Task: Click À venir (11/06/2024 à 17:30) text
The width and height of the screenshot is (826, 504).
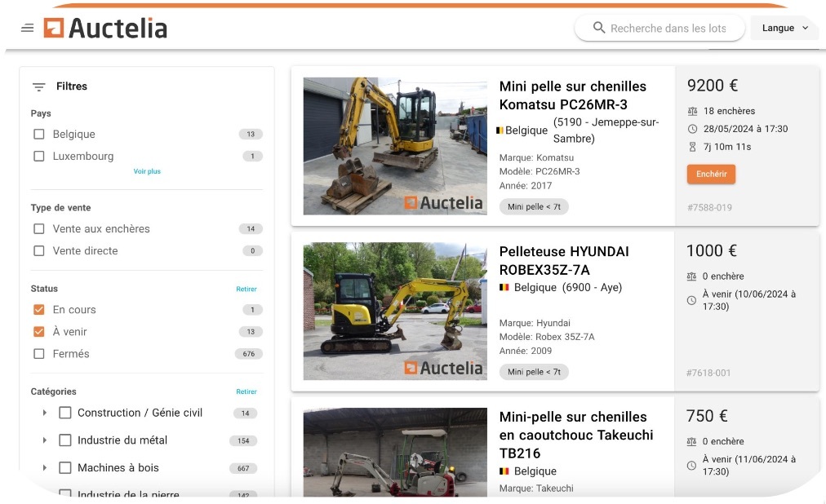Action: click(749, 466)
